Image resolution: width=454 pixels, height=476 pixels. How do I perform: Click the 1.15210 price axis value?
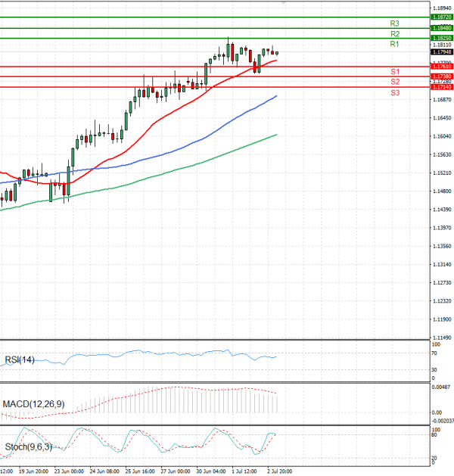(442, 173)
